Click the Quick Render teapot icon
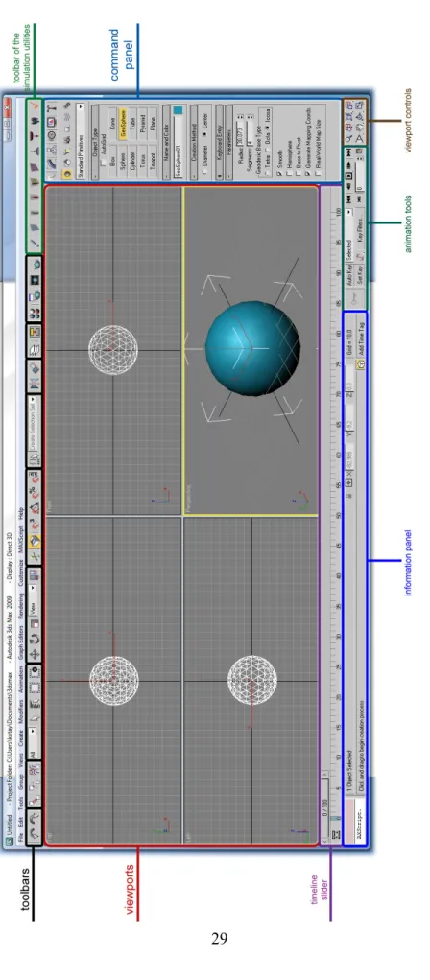Viewport: 430px width, 980px height. (36, 264)
